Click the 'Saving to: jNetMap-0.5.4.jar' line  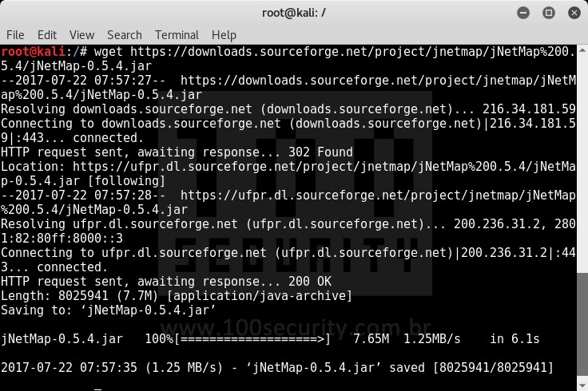pos(109,310)
